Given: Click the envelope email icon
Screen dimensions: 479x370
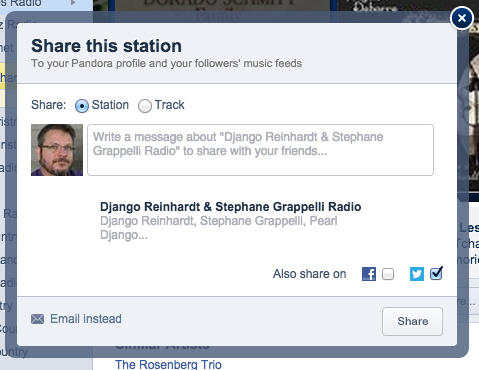Looking at the screenshot, I should click(38, 319).
